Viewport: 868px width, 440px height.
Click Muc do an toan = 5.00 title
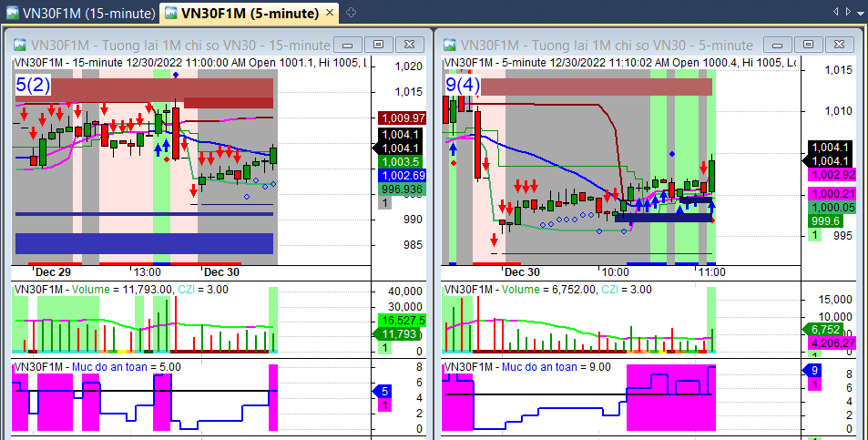127,367
